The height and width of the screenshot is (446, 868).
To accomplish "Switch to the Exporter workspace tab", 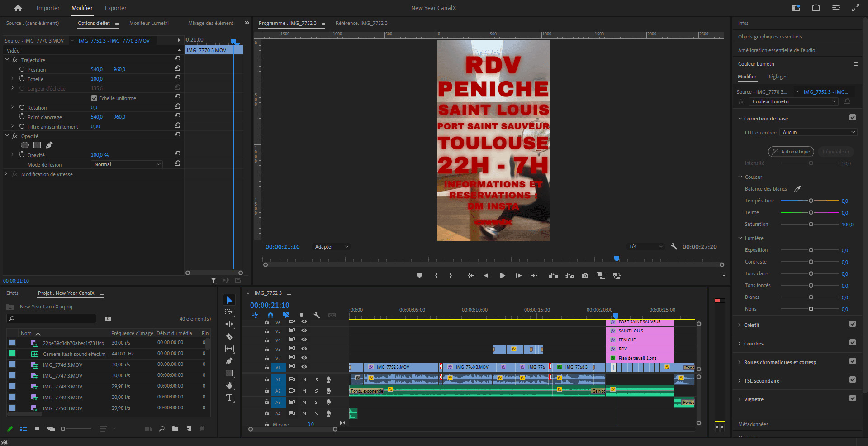I will [116, 8].
